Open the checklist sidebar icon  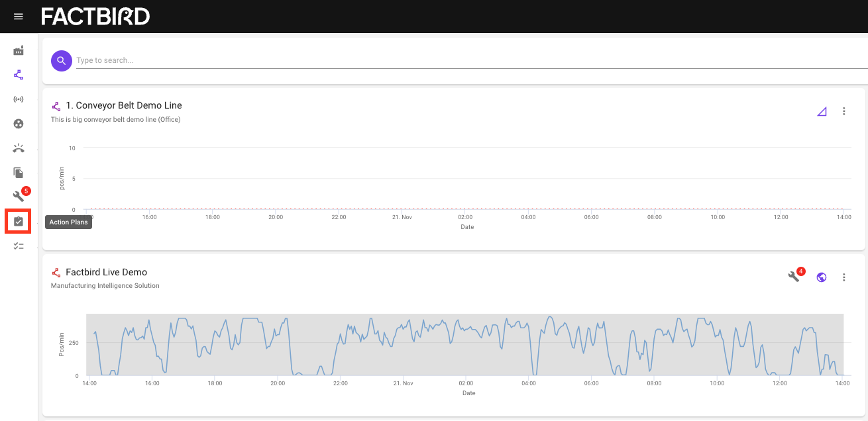19,246
